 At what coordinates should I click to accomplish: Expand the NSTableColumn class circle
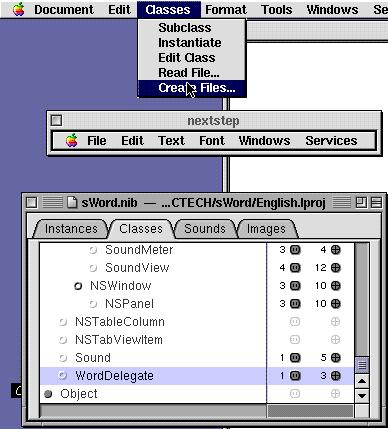click(63, 322)
